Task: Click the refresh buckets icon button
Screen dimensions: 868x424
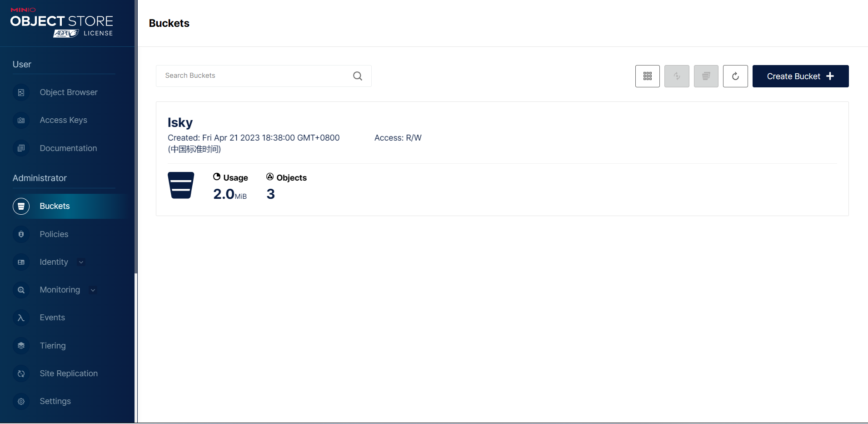Action: click(x=735, y=76)
